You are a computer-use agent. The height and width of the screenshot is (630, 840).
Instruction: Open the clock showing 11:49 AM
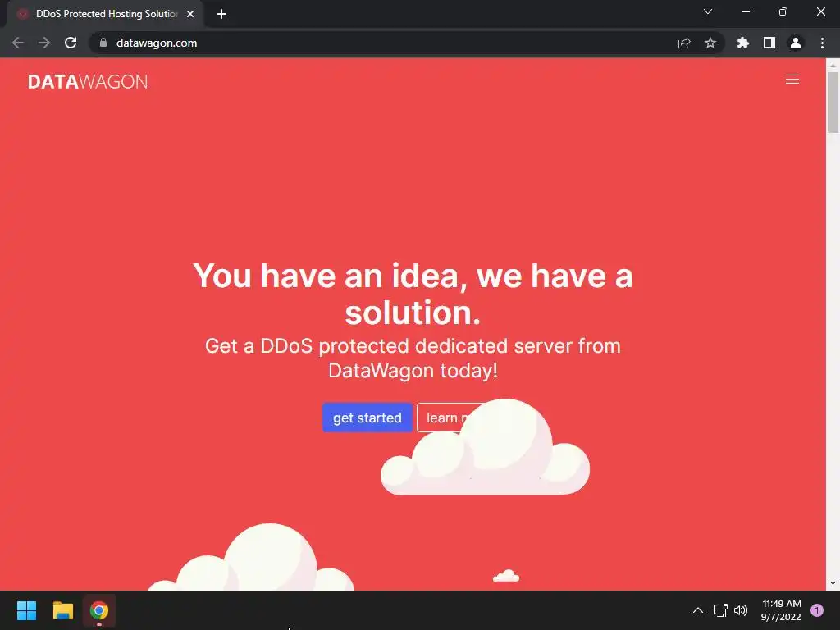(781, 610)
